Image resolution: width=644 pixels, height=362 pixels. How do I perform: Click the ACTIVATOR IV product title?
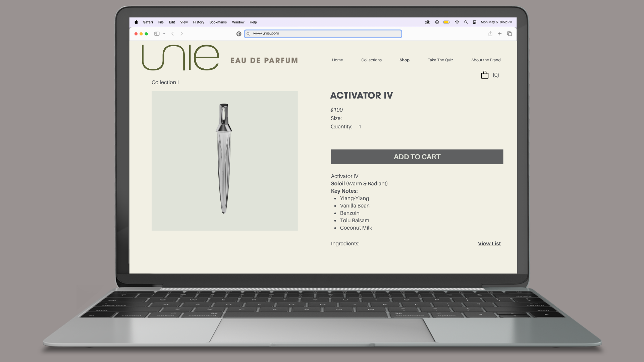362,96
